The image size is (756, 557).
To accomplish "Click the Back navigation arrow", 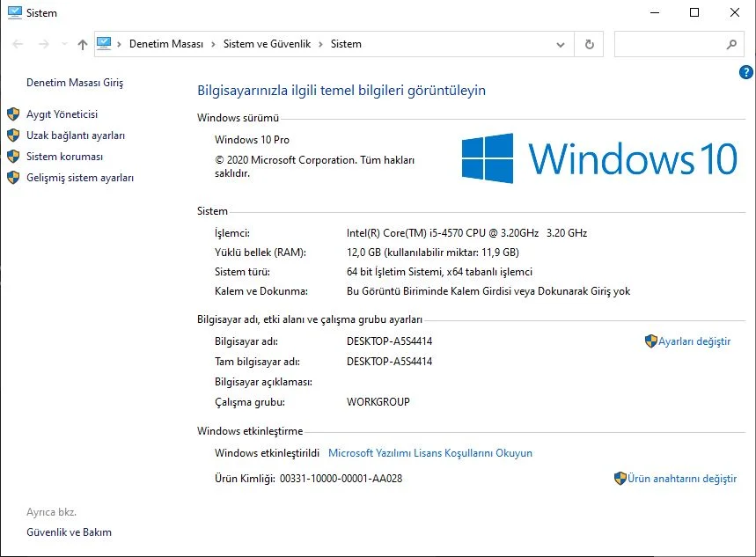I will [x=18, y=44].
